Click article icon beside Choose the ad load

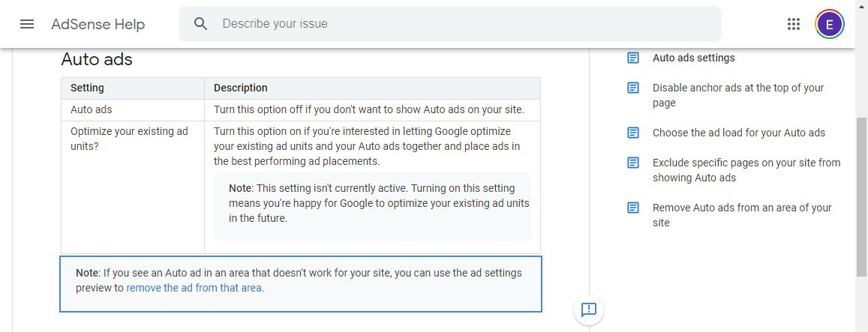[x=633, y=133]
